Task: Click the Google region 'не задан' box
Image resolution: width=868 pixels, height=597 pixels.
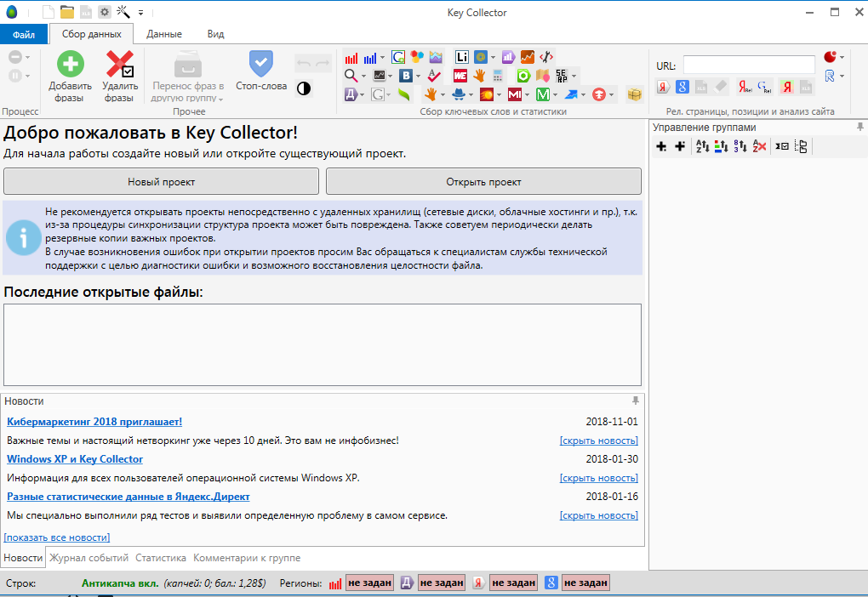Action: 585,583
